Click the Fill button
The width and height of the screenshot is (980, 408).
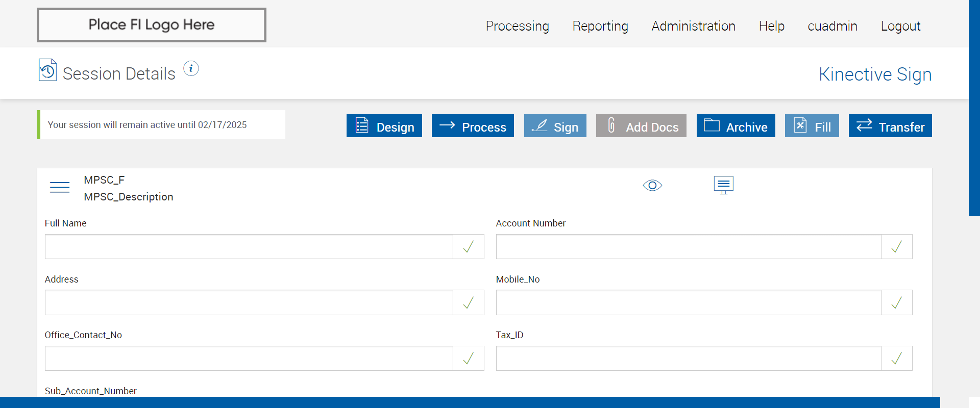pyautogui.click(x=812, y=126)
